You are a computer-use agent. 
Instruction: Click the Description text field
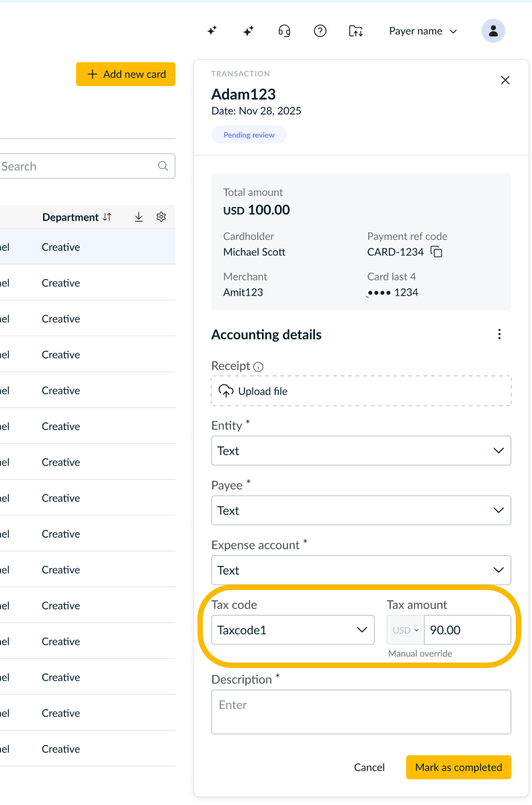[x=361, y=712]
